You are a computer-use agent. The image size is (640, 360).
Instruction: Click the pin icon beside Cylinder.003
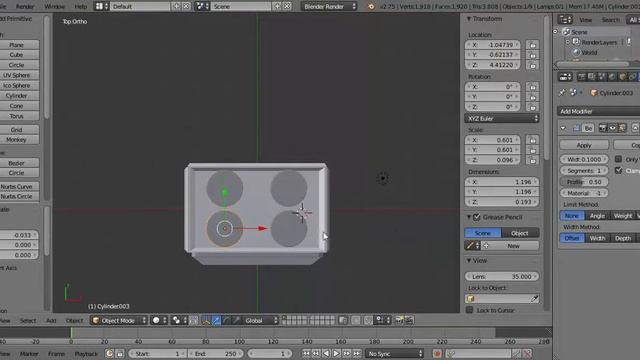562,93
